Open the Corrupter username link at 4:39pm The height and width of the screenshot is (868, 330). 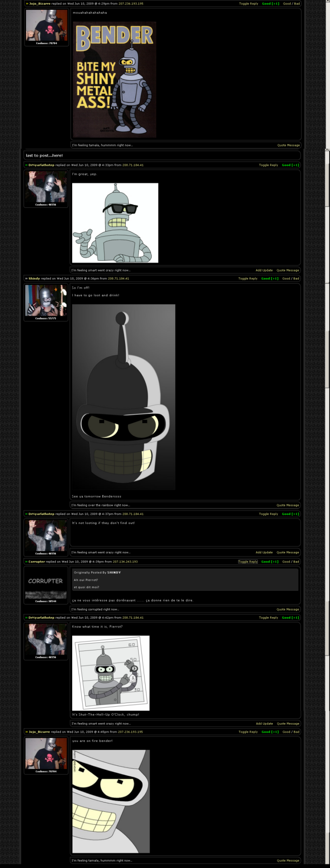tap(37, 561)
